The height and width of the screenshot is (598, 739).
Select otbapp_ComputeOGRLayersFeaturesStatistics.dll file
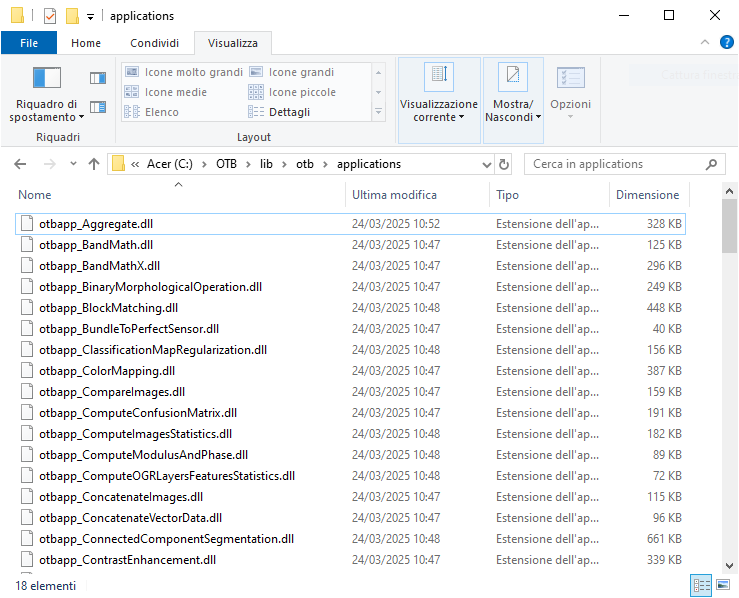pos(351,476)
